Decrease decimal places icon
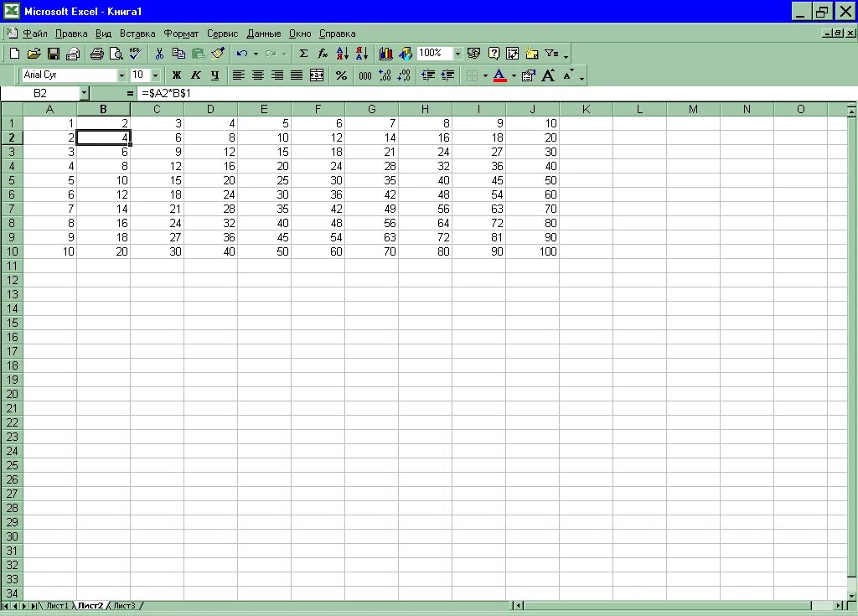Screen dimensions: 858x616 404,75
